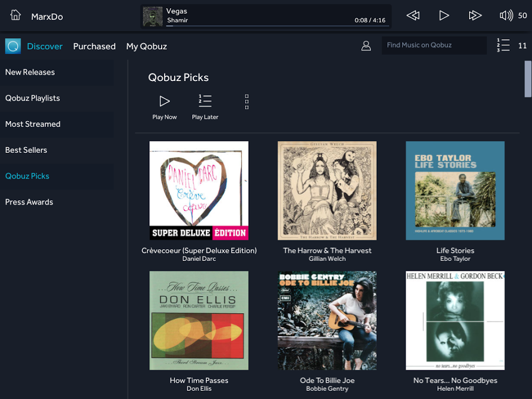Click the 'Ode To Billie Joe' title text
The height and width of the screenshot is (399, 532).
tap(327, 380)
